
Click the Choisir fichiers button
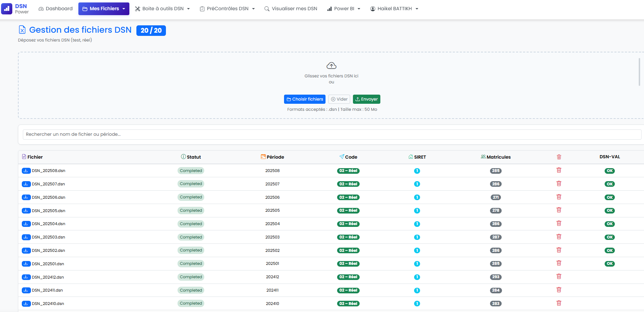304,99
